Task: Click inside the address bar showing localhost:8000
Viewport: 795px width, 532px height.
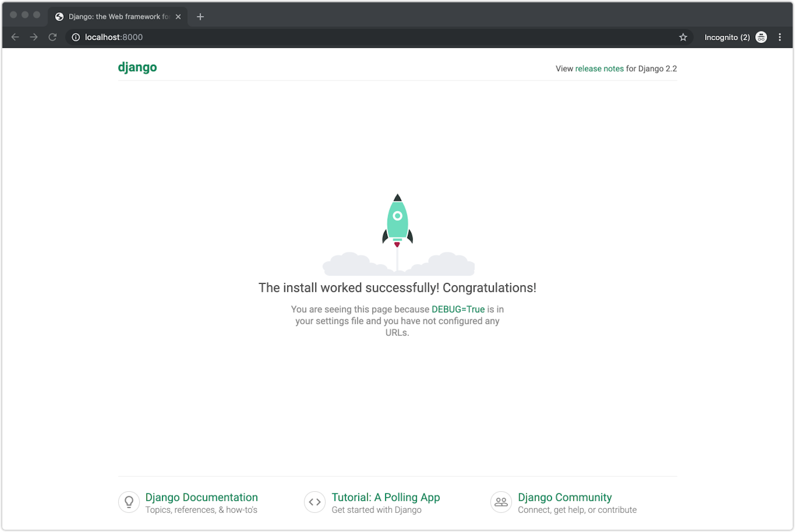Action: click(113, 37)
